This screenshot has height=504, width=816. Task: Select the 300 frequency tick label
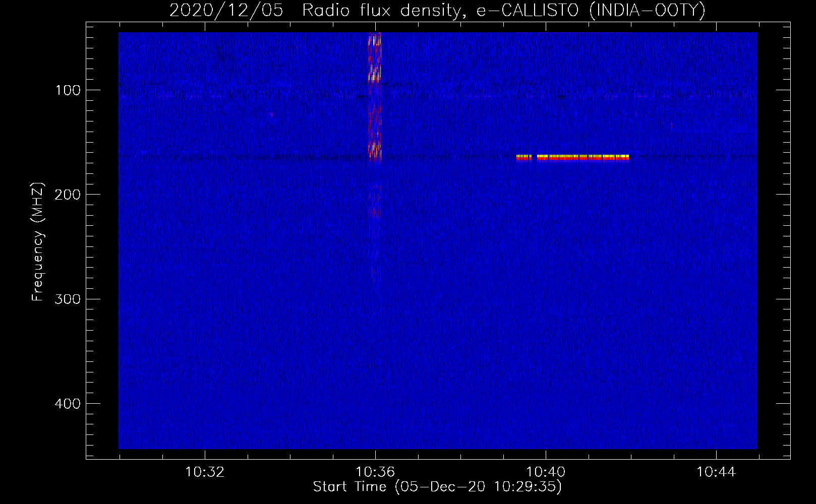(68, 299)
